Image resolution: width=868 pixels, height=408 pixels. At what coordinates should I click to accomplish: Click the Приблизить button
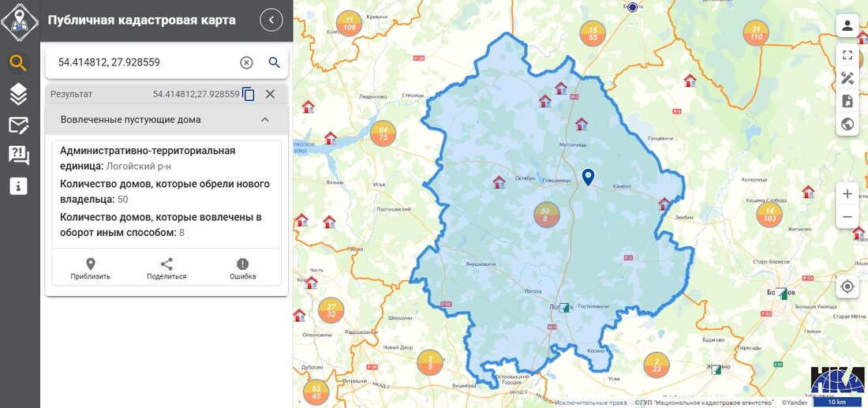[90, 269]
